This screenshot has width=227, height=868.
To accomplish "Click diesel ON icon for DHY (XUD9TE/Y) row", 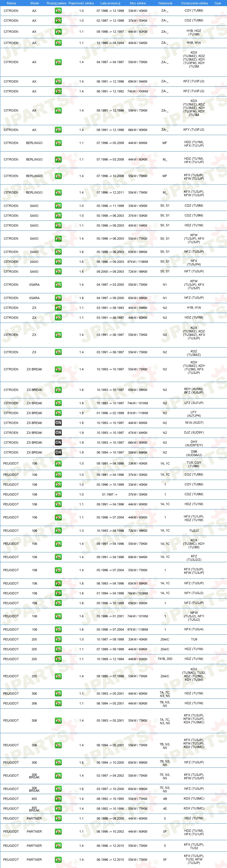I will [58, 443].
